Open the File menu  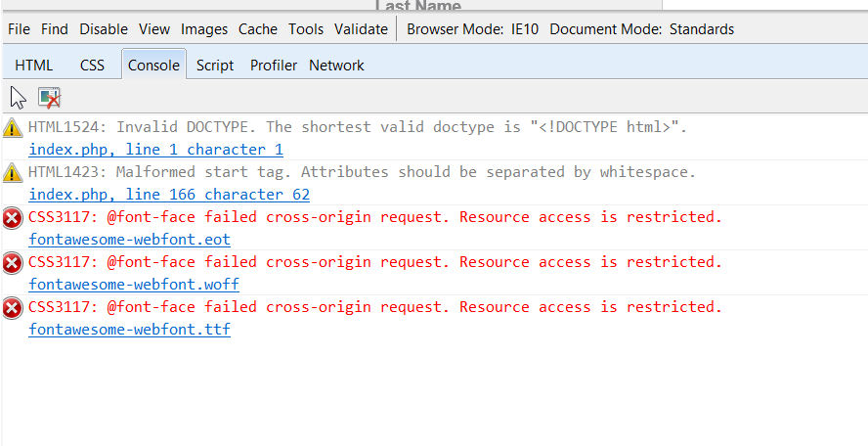tap(19, 28)
